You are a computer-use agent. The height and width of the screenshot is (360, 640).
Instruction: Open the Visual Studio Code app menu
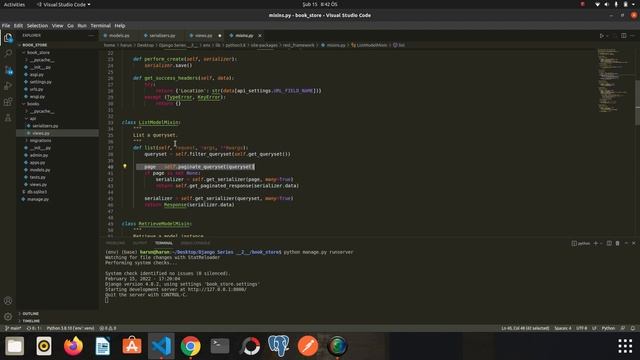63,4
